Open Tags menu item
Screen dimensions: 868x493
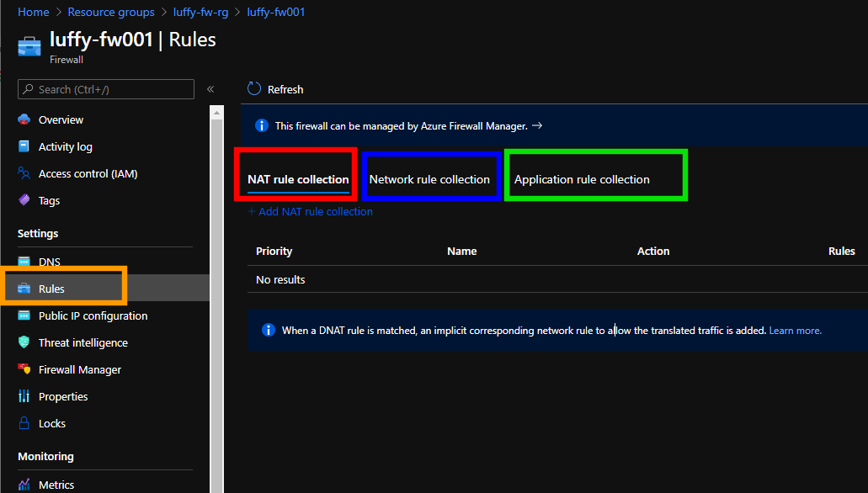(x=50, y=201)
